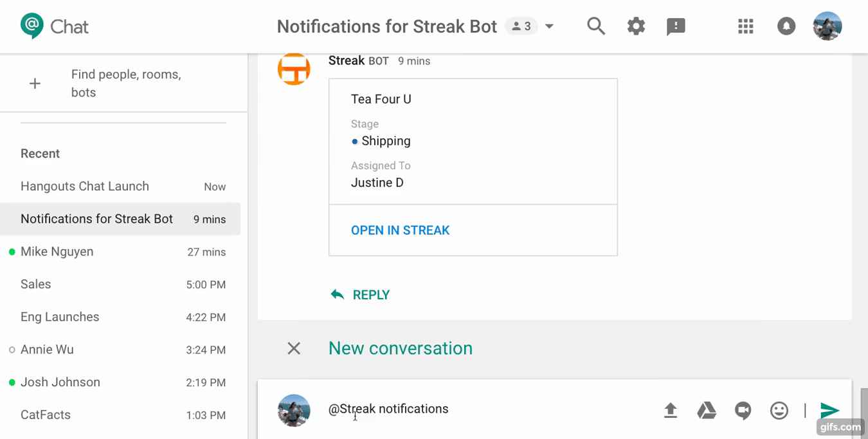Add a video meeting icon
This screenshot has height=439, width=868.
[743, 410]
